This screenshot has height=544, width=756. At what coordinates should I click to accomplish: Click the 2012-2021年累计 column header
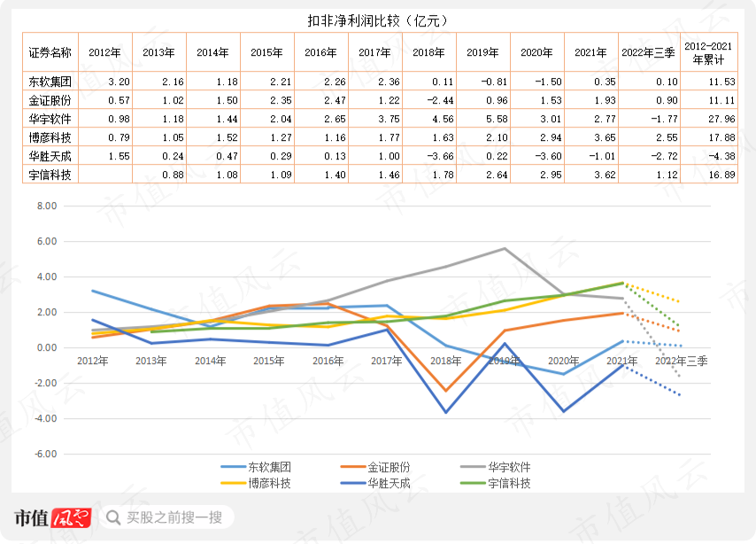(709, 52)
